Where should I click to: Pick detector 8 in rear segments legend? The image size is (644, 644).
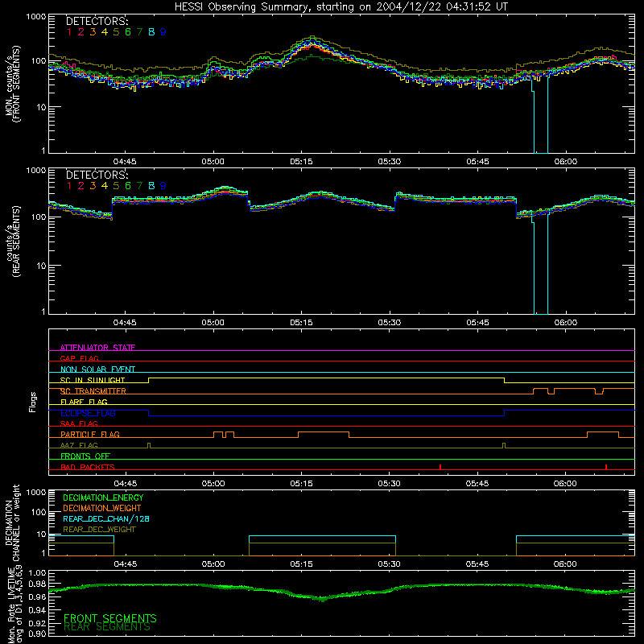click(x=151, y=186)
